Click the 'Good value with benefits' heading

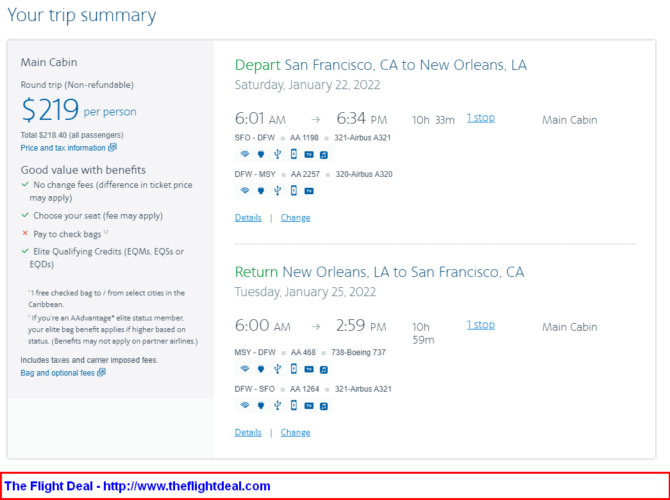click(83, 170)
